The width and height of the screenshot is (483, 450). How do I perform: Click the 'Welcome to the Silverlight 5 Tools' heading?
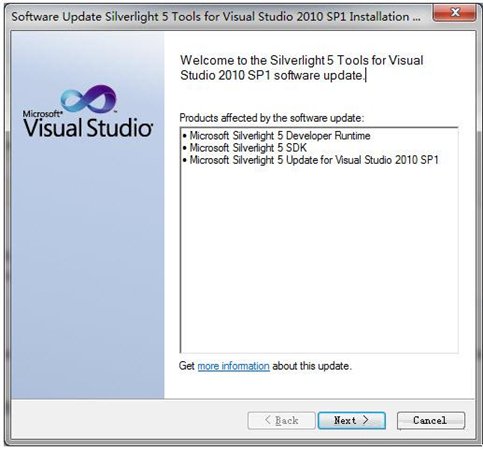(302, 68)
